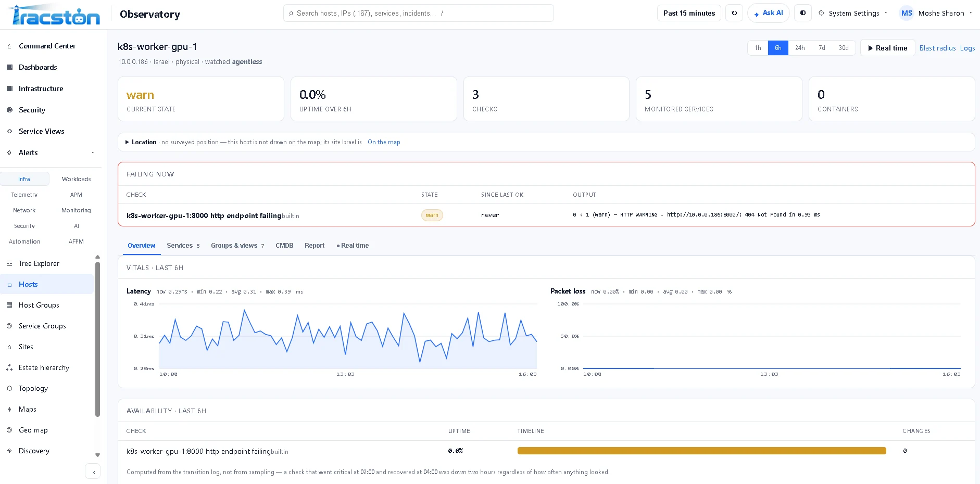Select the Network category
The image size is (980, 484).
(x=24, y=210)
